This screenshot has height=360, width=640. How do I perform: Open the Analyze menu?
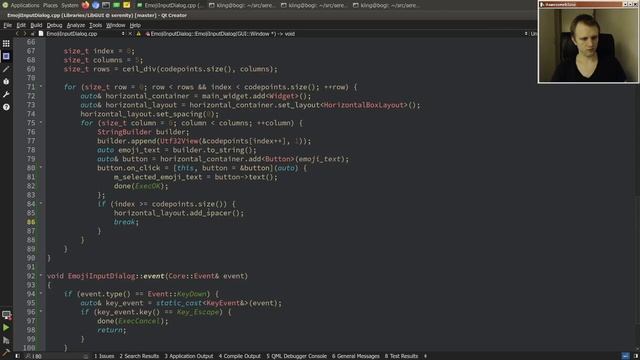coord(76,25)
